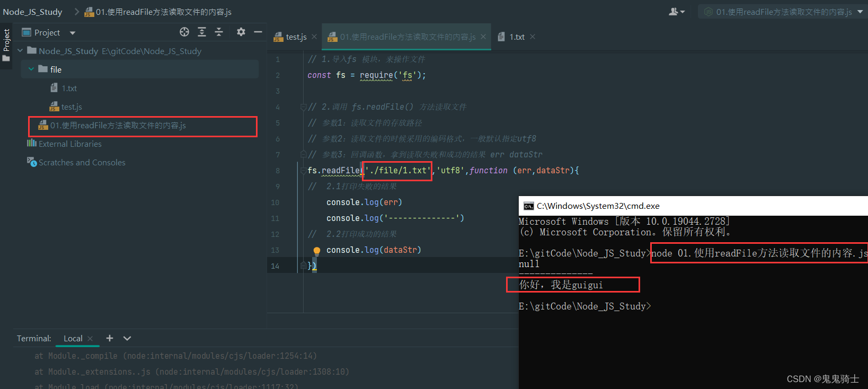Open Scratches and Consoles node
This screenshot has width=868, height=389.
point(76,162)
